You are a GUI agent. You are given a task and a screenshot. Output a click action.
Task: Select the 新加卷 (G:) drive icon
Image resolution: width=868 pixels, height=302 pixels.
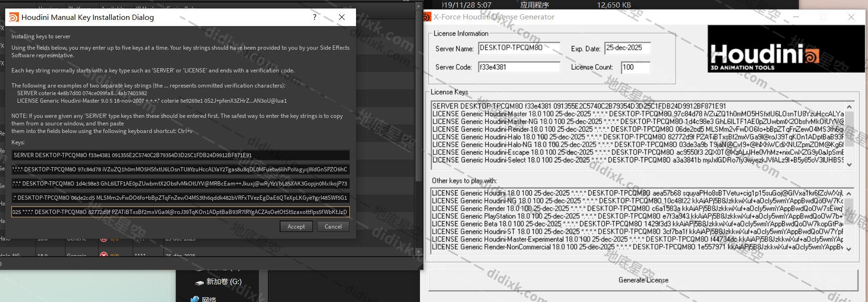click(x=200, y=282)
